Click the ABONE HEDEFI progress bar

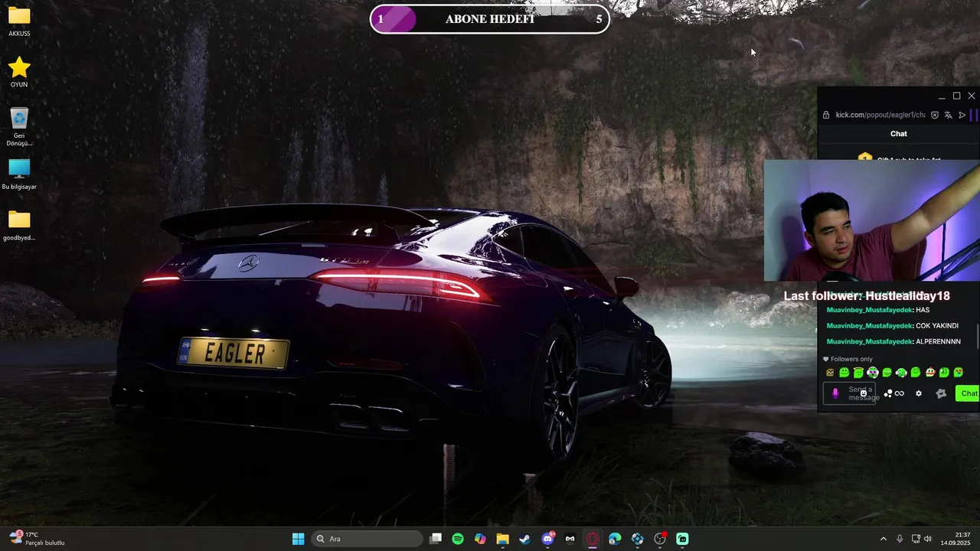click(490, 19)
